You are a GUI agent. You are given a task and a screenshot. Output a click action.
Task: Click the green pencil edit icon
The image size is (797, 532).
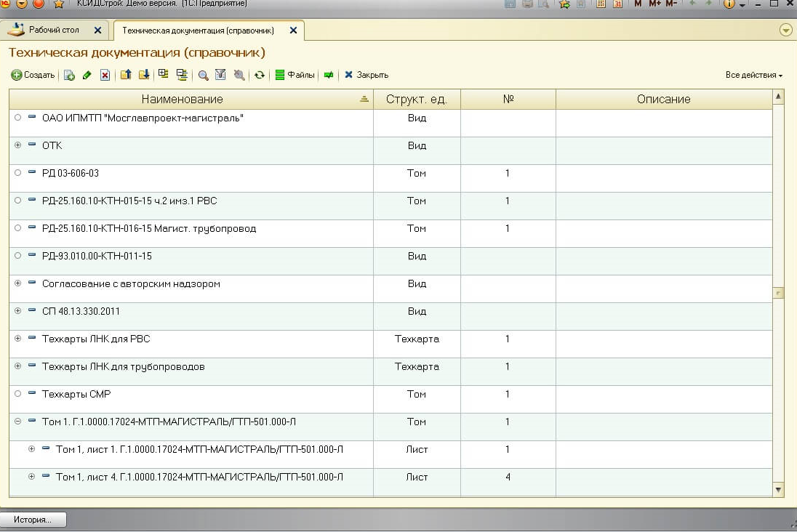[x=87, y=75]
